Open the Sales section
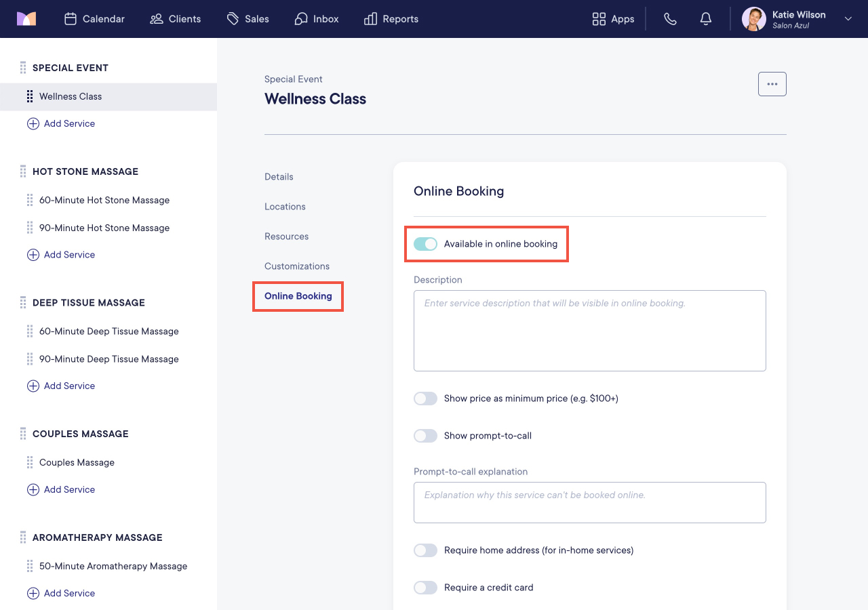Viewport: 868px width, 610px height. [248, 19]
